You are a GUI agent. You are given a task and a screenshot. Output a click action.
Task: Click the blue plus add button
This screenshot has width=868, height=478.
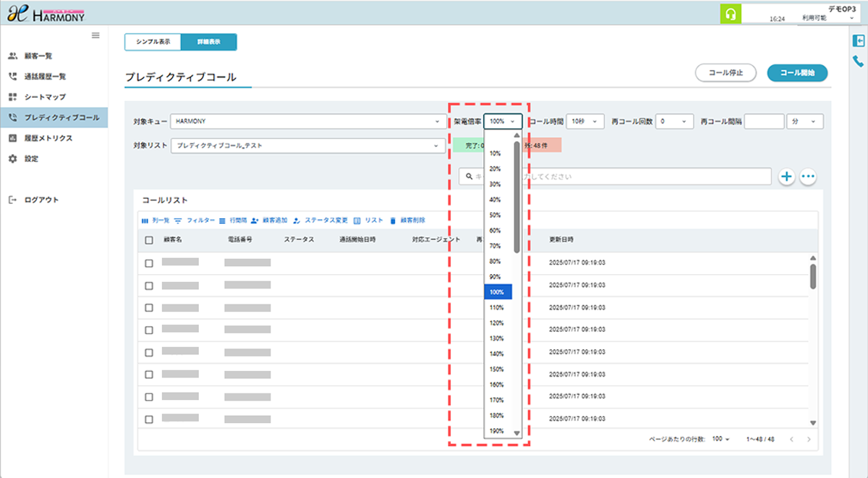coord(787,176)
